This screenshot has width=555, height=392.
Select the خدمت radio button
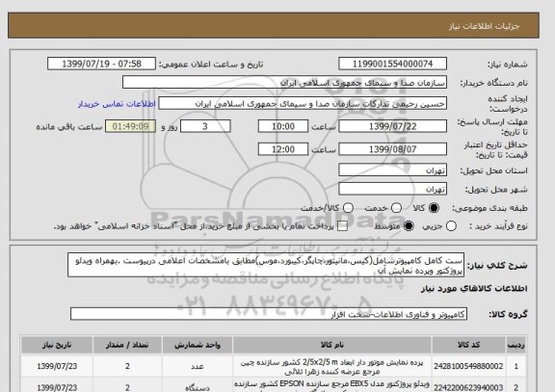pyautogui.click(x=396, y=208)
